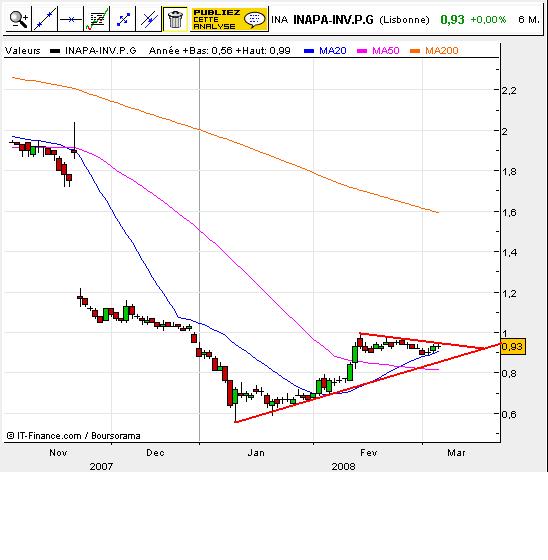Click the Valeurs label in legend

[x=23, y=51]
